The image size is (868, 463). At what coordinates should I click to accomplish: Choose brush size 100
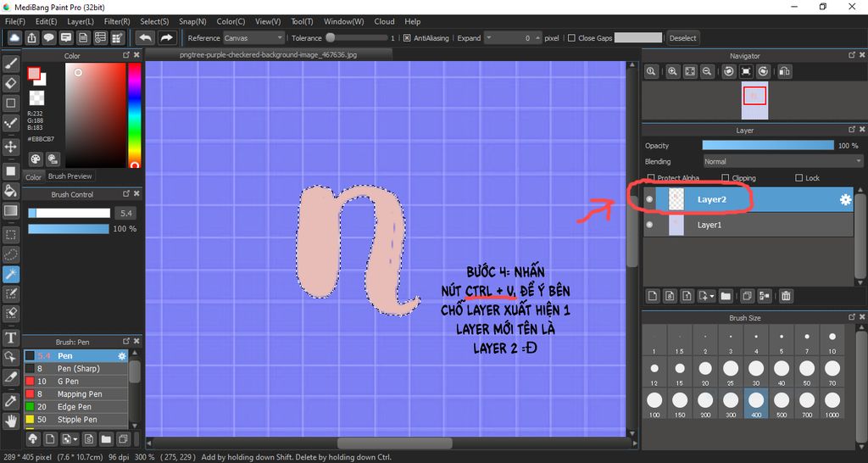coord(654,403)
